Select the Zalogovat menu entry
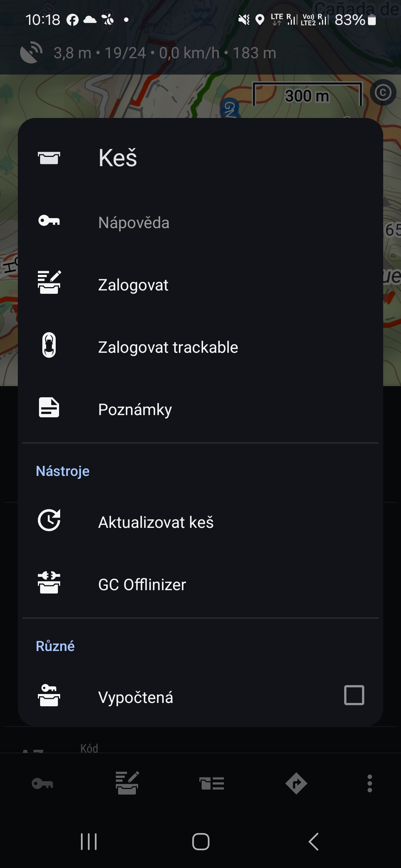 click(133, 285)
